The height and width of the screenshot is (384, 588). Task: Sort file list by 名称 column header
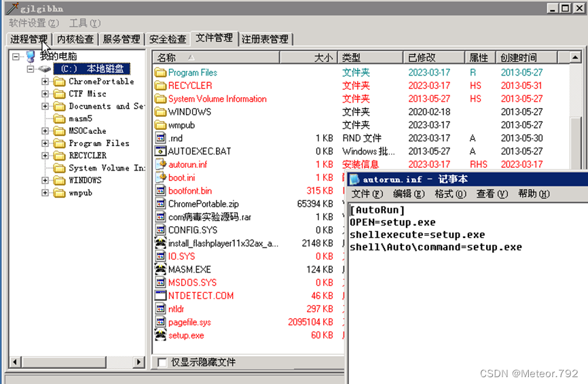216,58
